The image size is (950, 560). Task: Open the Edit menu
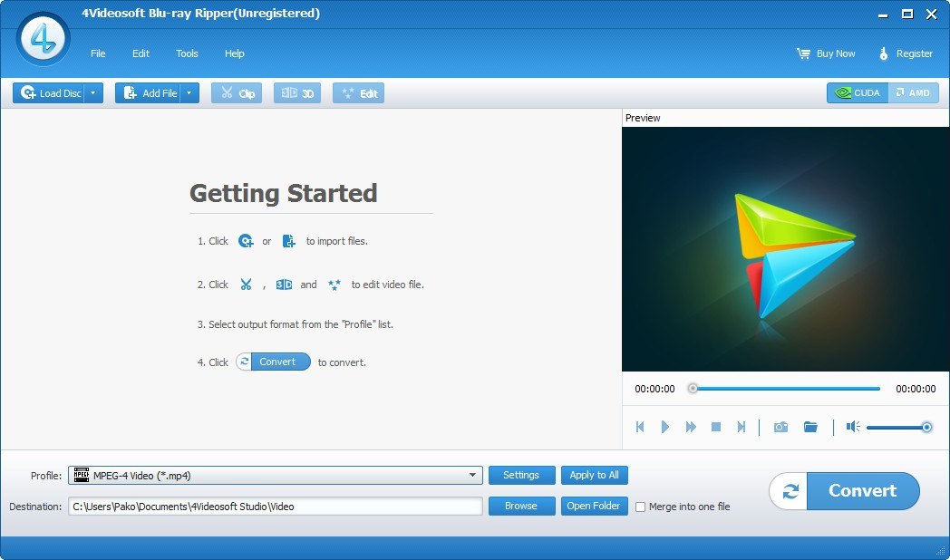coord(141,53)
